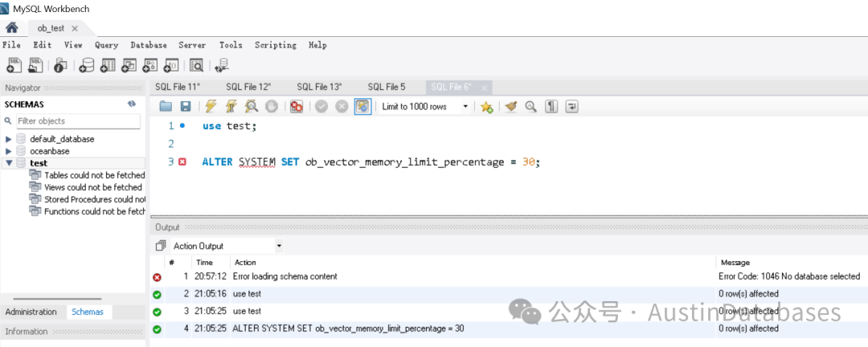
Task: Rollback the transaction X icon
Action: tap(342, 107)
